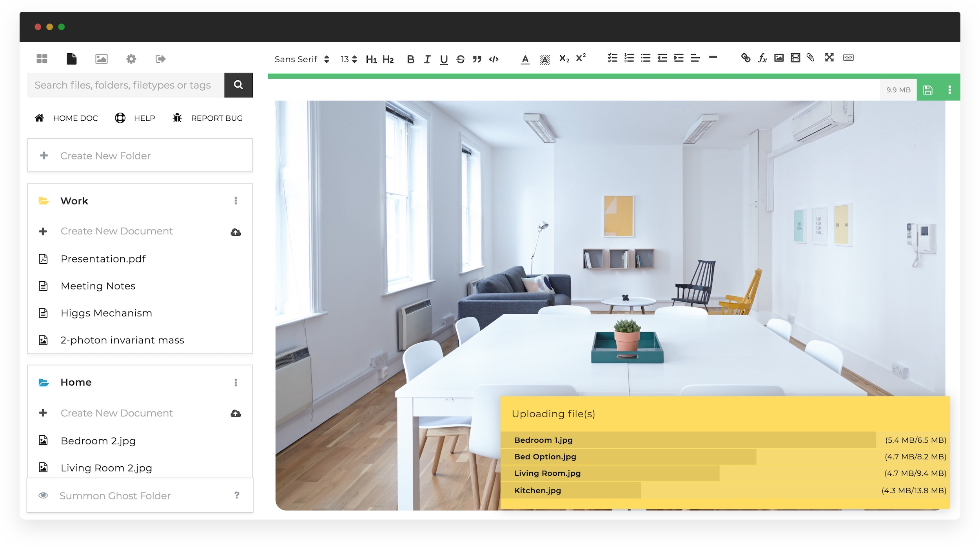Open the font size 13 dropdown

348,59
